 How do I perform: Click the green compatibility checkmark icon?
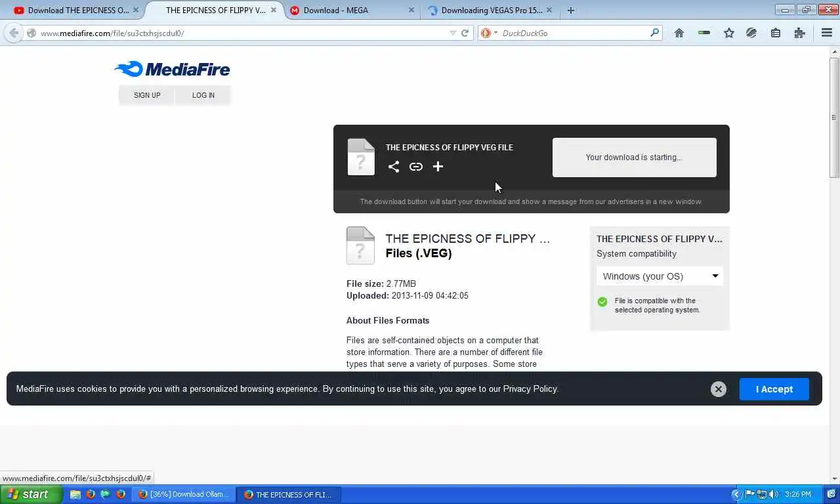coord(602,302)
